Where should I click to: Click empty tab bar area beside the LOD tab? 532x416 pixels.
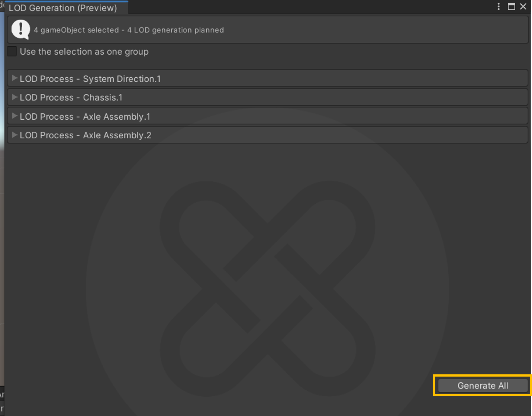click(297, 7)
